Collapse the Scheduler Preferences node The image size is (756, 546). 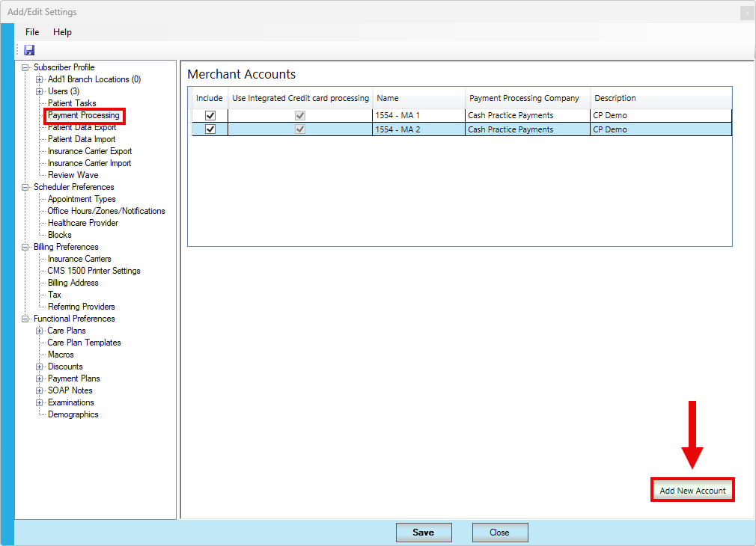[25, 187]
